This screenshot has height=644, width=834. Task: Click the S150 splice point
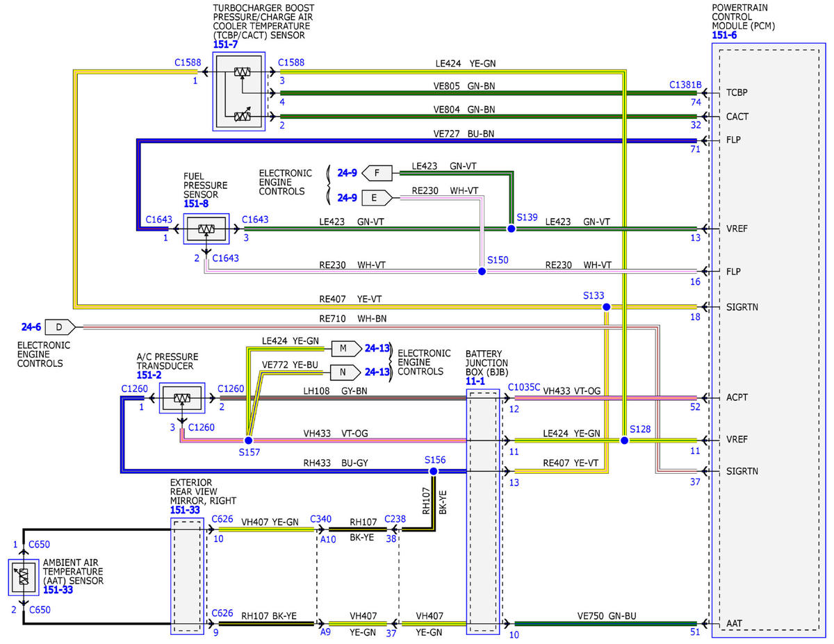tap(482, 271)
